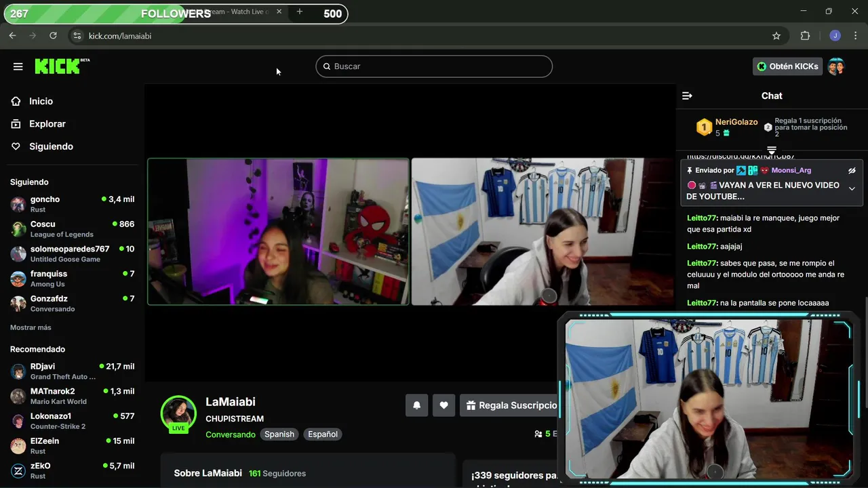Image resolution: width=868 pixels, height=488 pixels.
Task: Open the user profile avatar menu
Action: click(836, 66)
